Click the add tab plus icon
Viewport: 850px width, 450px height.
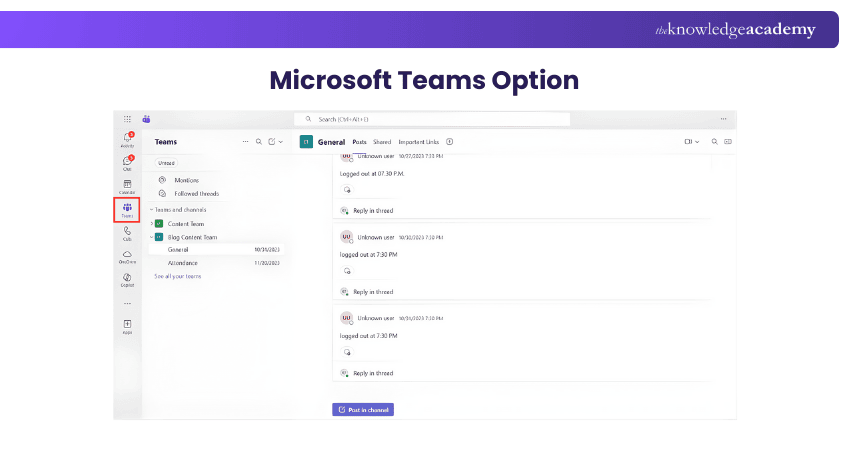click(449, 142)
